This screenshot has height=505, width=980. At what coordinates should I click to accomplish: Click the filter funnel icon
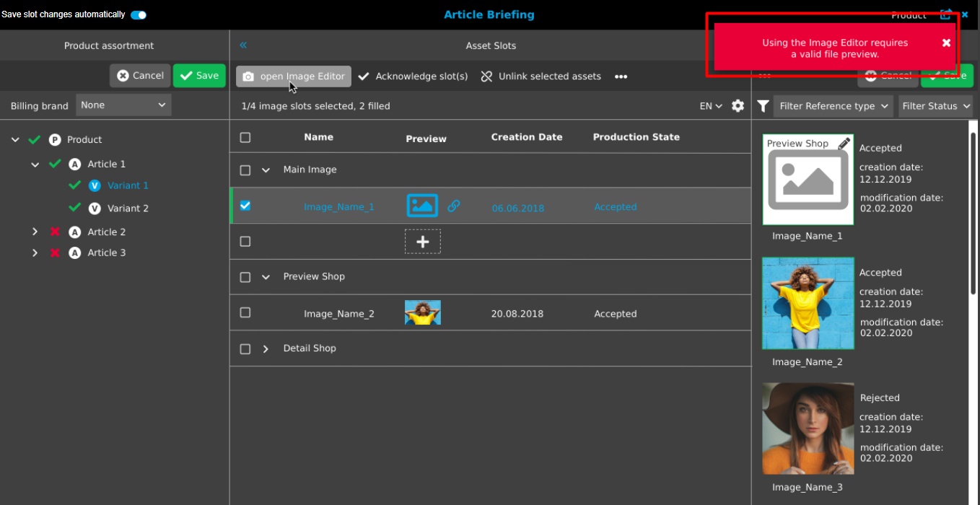tap(763, 105)
